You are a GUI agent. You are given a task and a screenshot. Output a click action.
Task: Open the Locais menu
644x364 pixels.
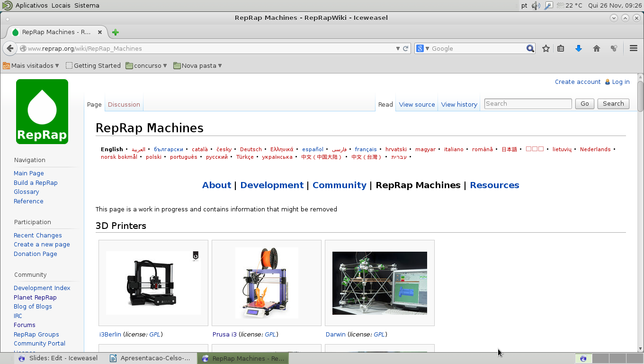(x=61, y=6)
